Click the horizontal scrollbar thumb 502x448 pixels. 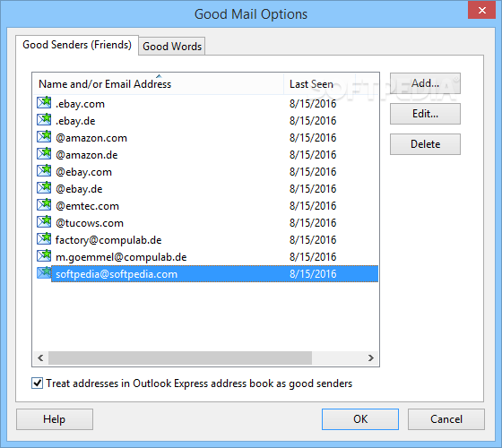pyautogui.click(x=180, y=358)
